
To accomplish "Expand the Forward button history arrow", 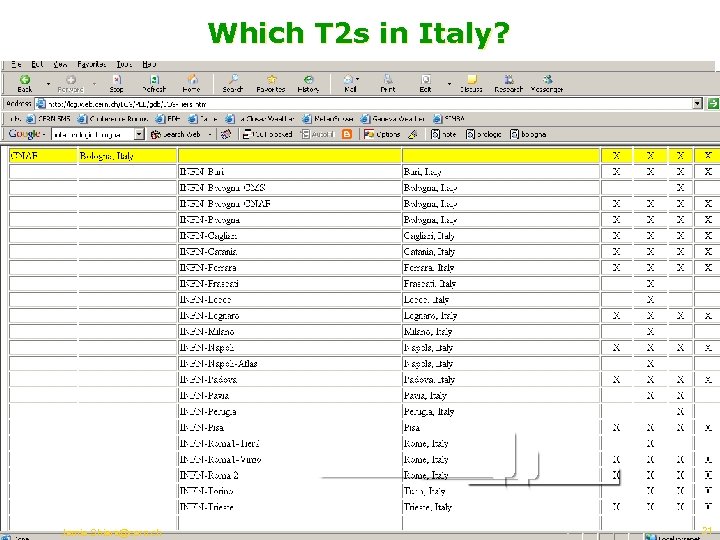I will pyautogui.click(x=94, y=84).
